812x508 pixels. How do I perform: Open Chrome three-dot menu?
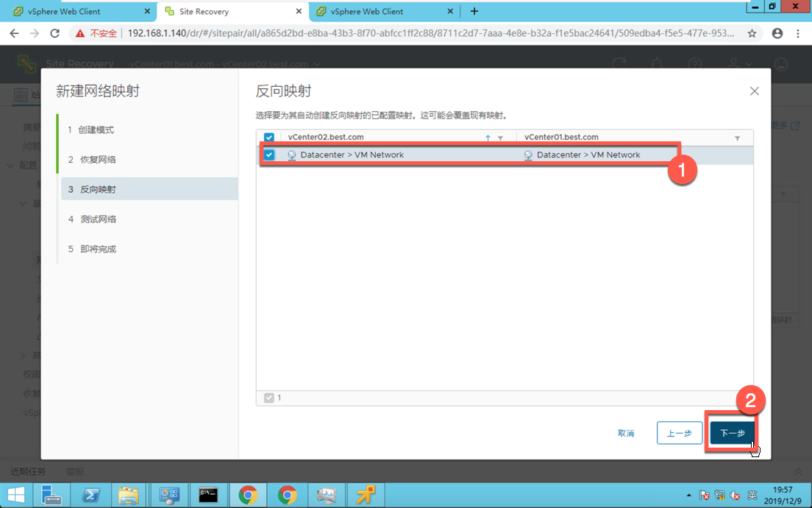pos(797,33)
